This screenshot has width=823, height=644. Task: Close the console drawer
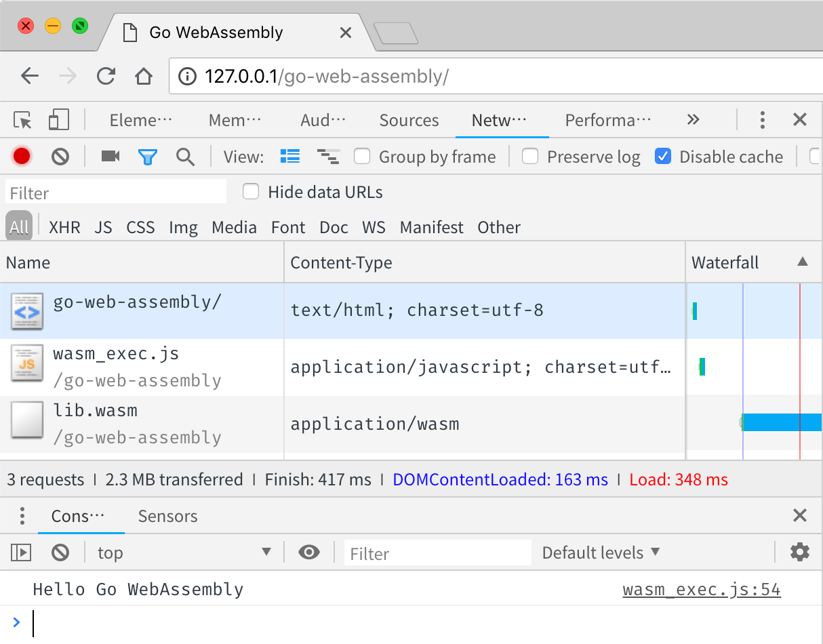pos(800,516)
